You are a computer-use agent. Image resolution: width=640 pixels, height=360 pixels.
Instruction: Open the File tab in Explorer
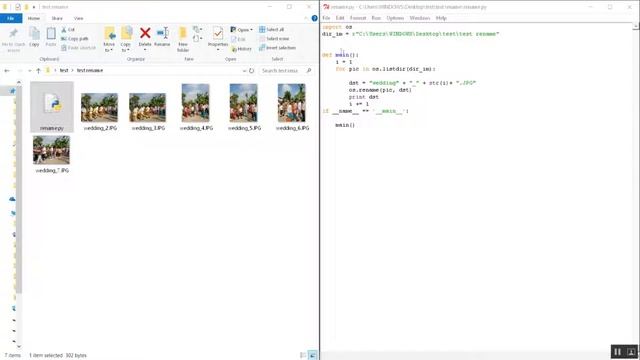[x=11, y=18]
